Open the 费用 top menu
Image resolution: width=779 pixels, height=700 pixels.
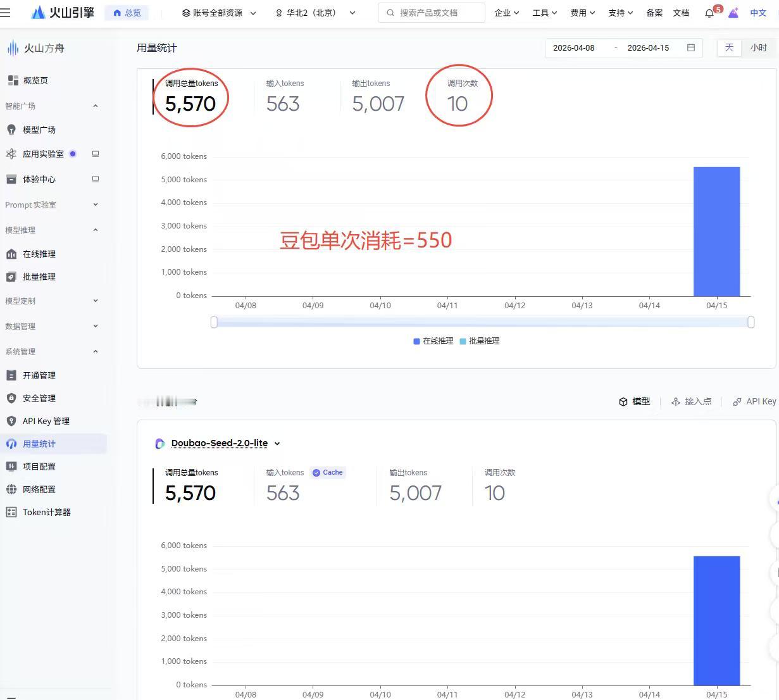[582, 13]
